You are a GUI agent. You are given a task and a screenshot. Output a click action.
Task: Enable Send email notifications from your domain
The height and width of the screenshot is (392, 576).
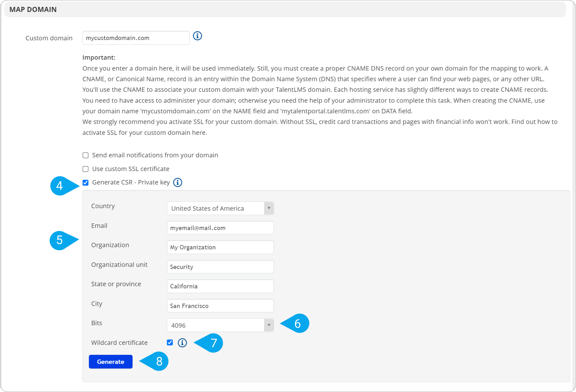coord(86,155)
